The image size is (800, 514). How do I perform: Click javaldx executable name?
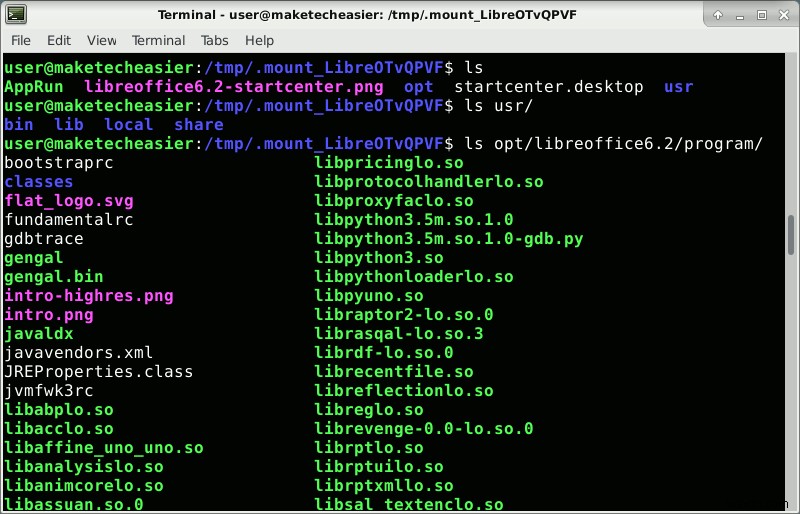pos(39,334)
